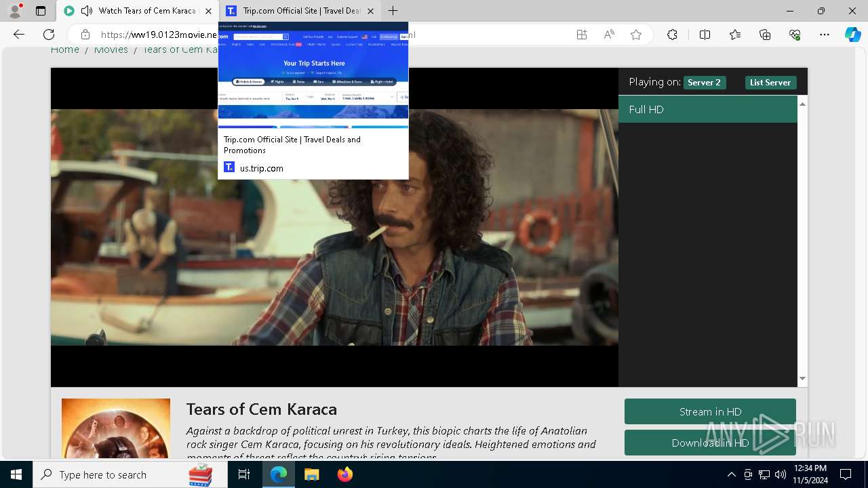
Task: Click the movie video player
Action: pyautogui.click(x=334, y=227)
